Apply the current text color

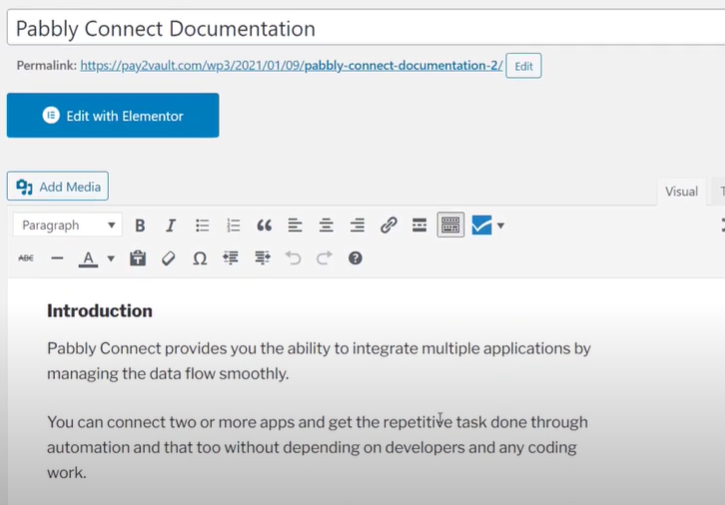click(x=88, y=259)
